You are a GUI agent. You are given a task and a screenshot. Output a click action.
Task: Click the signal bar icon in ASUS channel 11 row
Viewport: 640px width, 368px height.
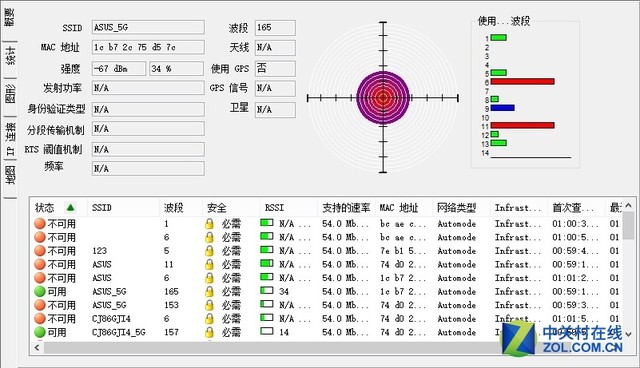(267, 263)
